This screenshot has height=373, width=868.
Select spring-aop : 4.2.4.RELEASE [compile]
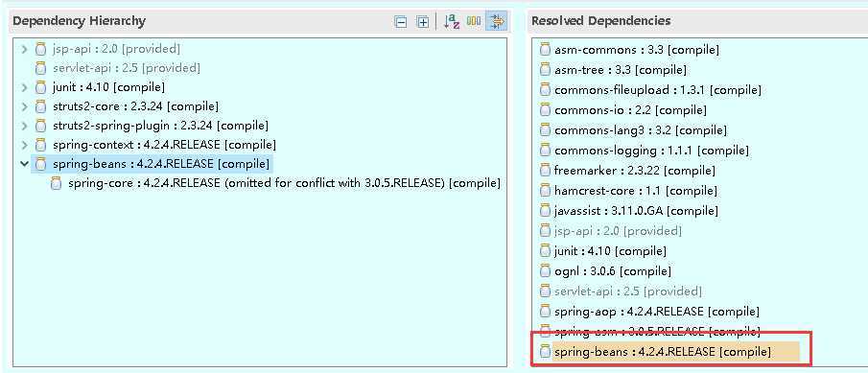click(x=657, y=312)
